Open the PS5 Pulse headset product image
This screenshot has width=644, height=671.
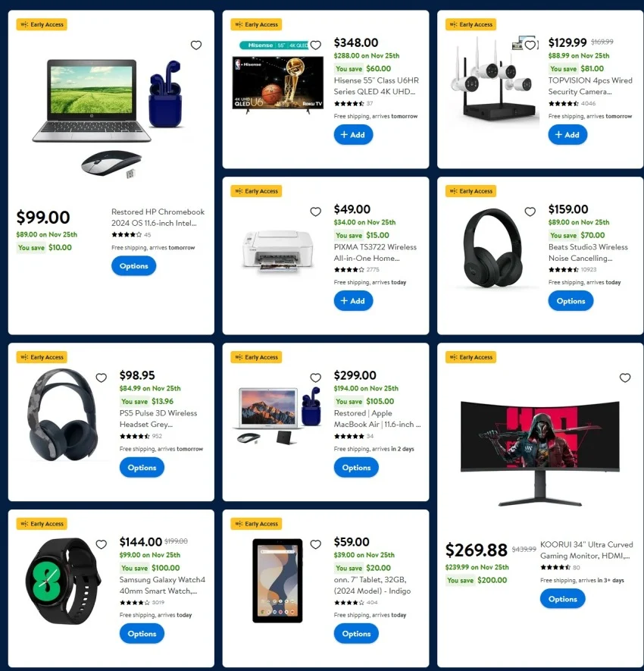63,415
